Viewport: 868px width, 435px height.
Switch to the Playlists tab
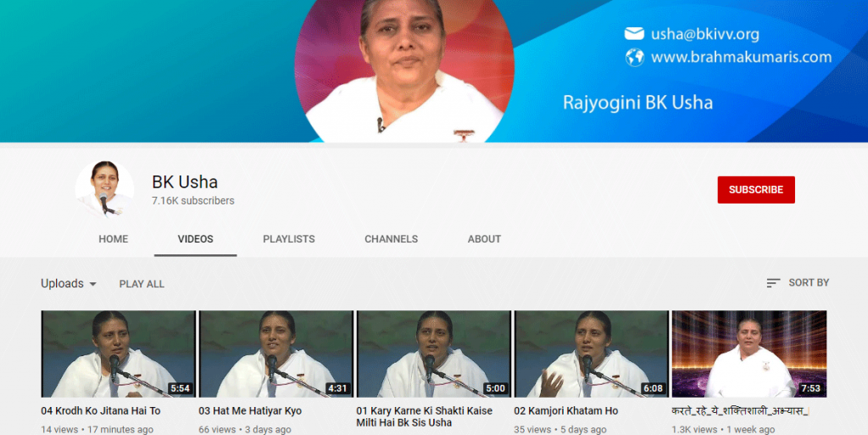coord(289,239)
